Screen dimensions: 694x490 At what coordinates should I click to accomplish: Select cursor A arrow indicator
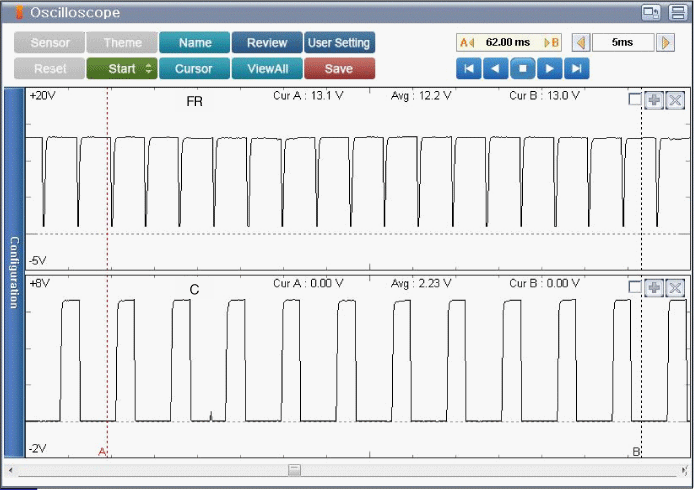tap(467, 42)
